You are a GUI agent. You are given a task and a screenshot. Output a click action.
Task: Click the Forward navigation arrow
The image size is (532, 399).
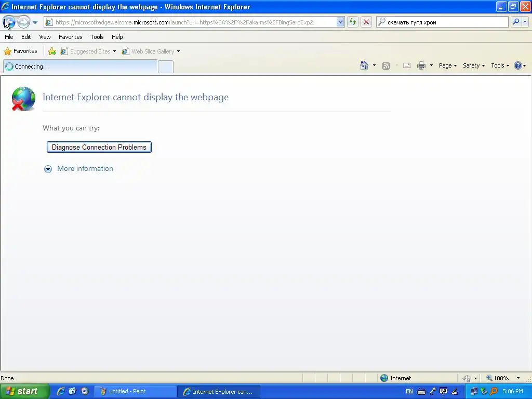[23, 22]
